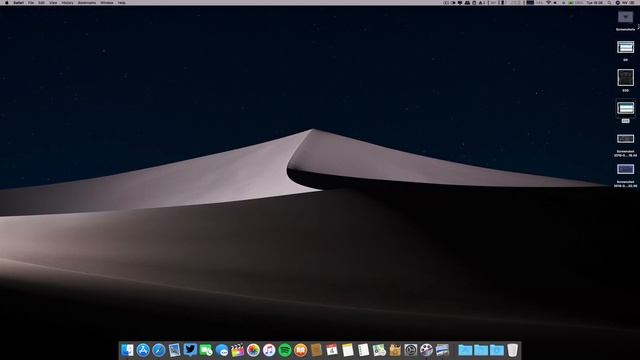
Task: Open the rightmost app icon before Dock folders
Action: [442, 350]
